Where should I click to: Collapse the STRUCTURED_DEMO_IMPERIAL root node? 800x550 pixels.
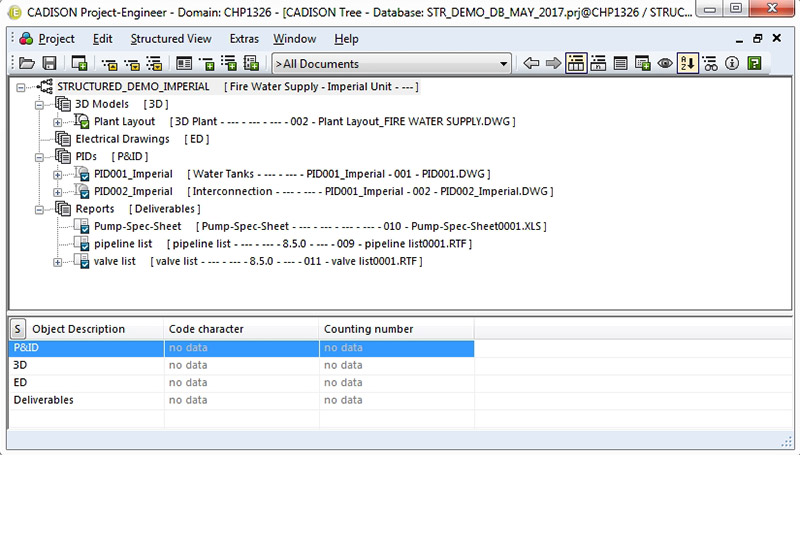tap(20, 87)
